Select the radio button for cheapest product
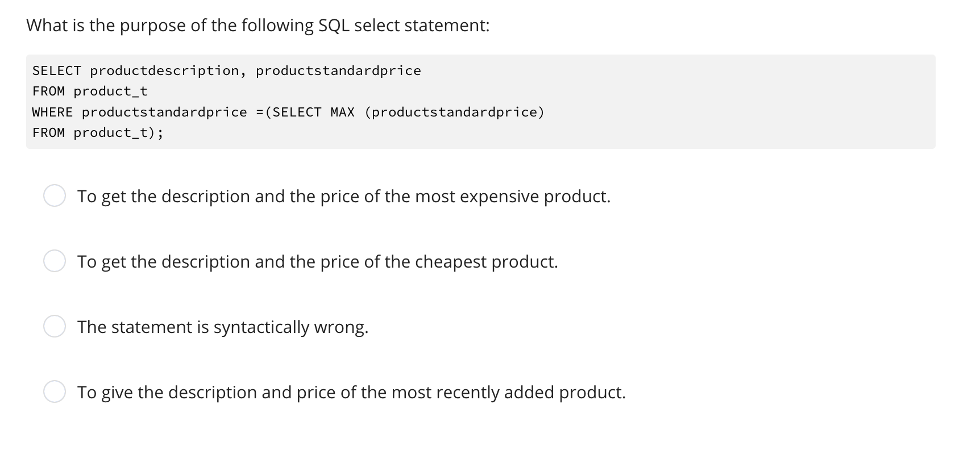Image resolution: width=980 pixels, height=450 pixels. tap(55, 262)
